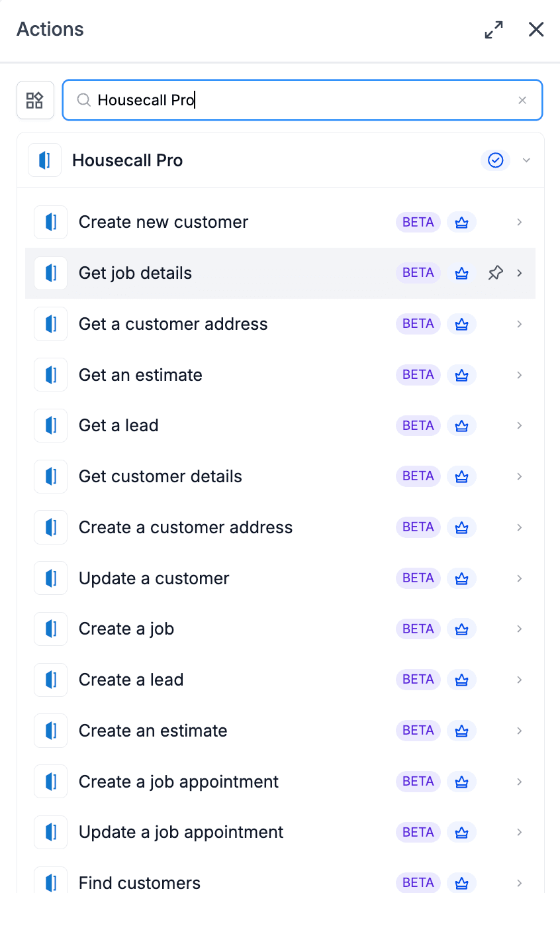Screen dimensions: 560x934
Task: Click Housecall Pro icon beside Get customer details
Action: pos(51,476)
